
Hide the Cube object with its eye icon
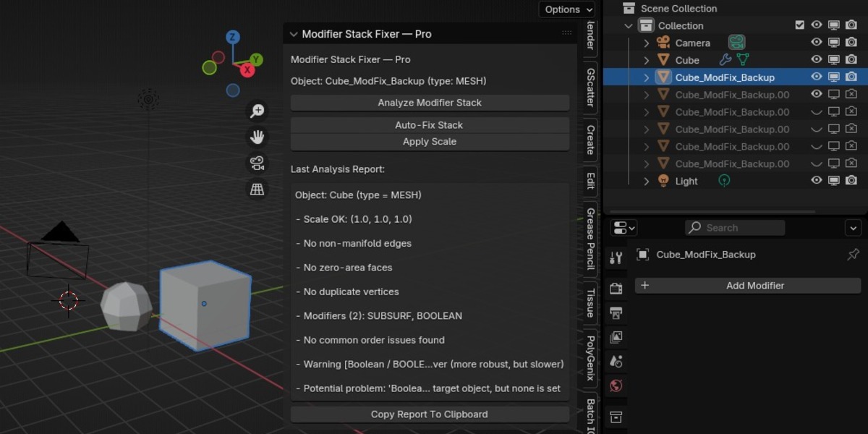point(817,60)
